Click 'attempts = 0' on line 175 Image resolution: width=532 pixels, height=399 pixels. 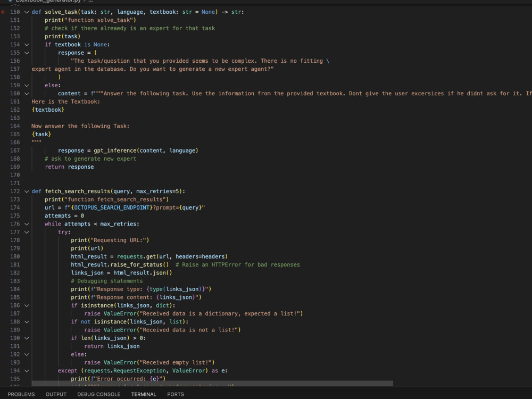tap(64, 216)
